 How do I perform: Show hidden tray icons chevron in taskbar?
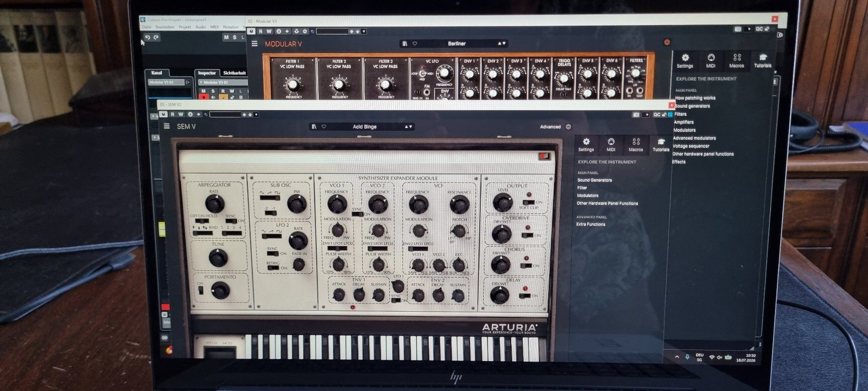[x=677, y=357]
